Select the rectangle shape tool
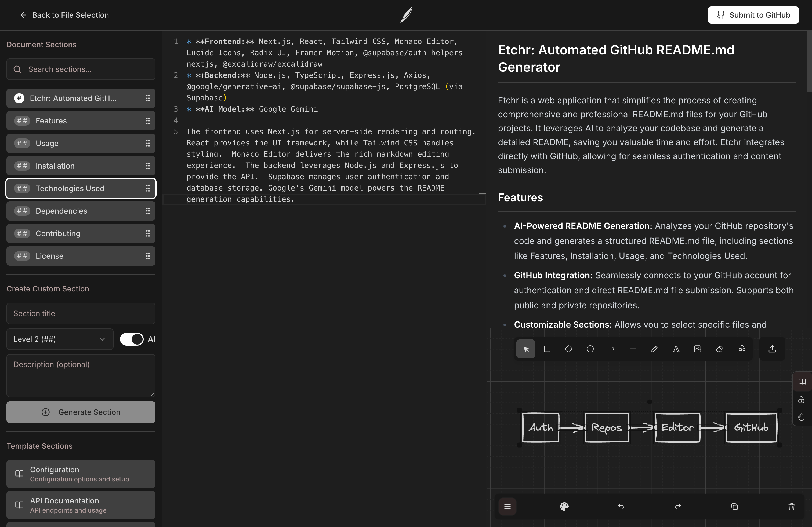 [547, 349]
